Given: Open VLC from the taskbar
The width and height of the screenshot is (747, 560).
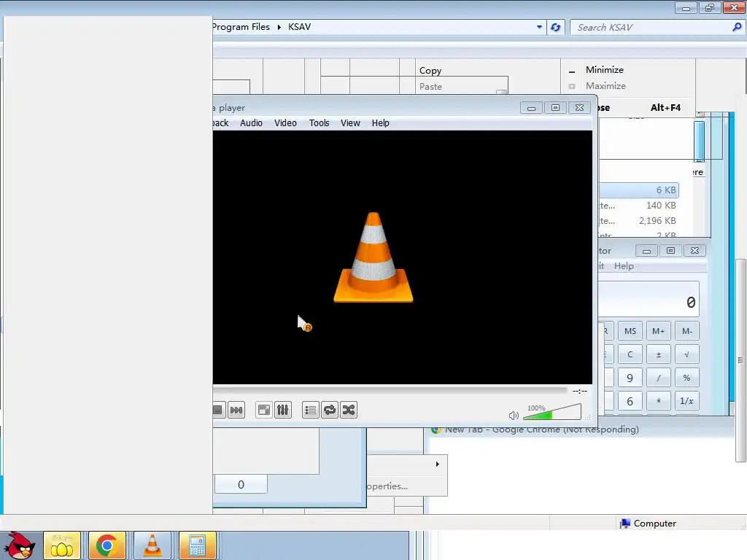Looking at the screenshot, I should point(152,545).
